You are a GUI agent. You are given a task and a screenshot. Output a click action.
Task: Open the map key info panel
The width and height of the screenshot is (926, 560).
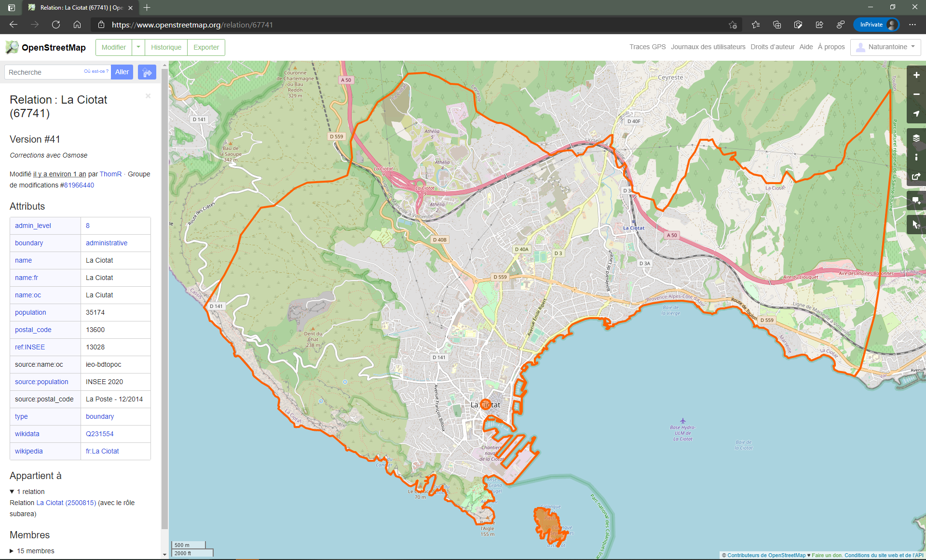(x=916, y=157)
